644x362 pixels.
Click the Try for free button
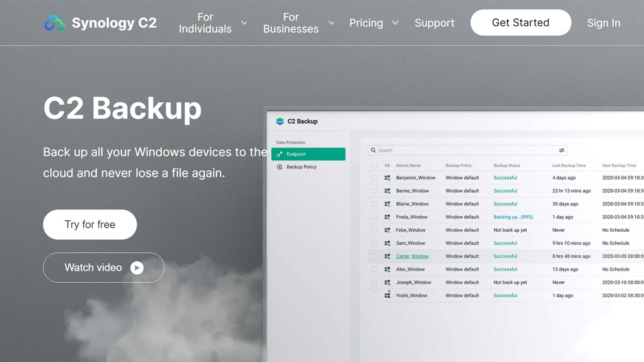[x=90, y=224]
